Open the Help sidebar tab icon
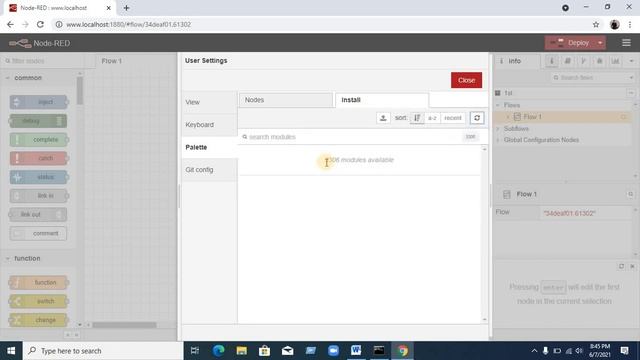This screenshot has height=360, width=640. point(567,61)
